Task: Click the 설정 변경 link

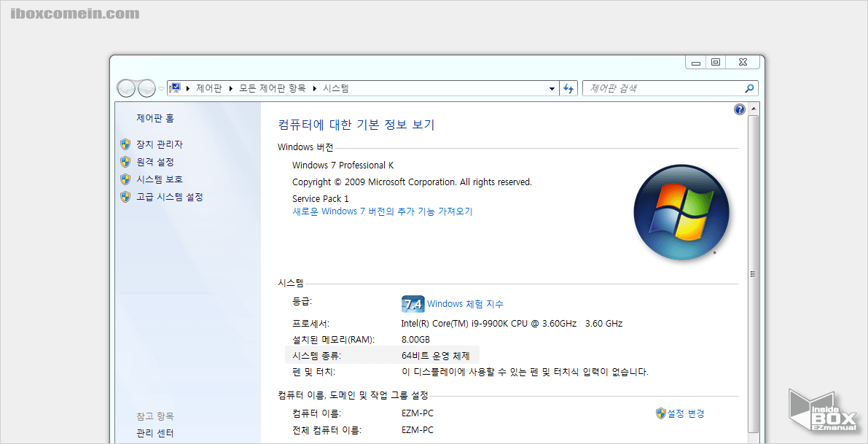Action: point(685,413)
